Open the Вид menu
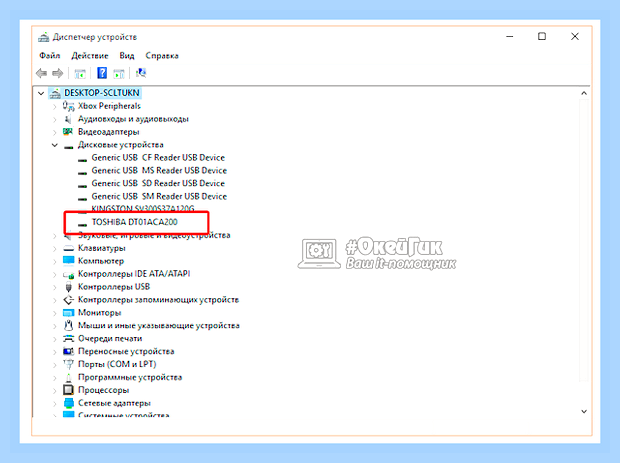Screen dimensions: 620x463 pyautogui.click(x=127, y=55)
